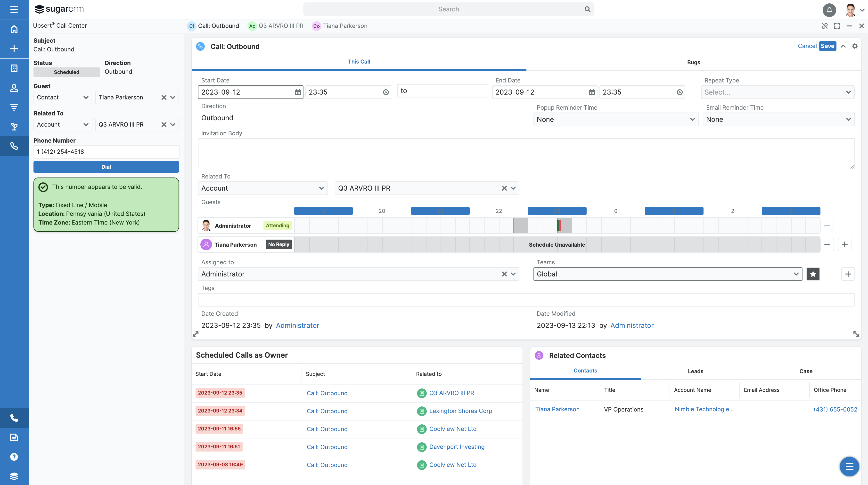The image size is (868, 485).
Task: Select the Leads seedling icon in sidebar
Action: tap(14, 126)
